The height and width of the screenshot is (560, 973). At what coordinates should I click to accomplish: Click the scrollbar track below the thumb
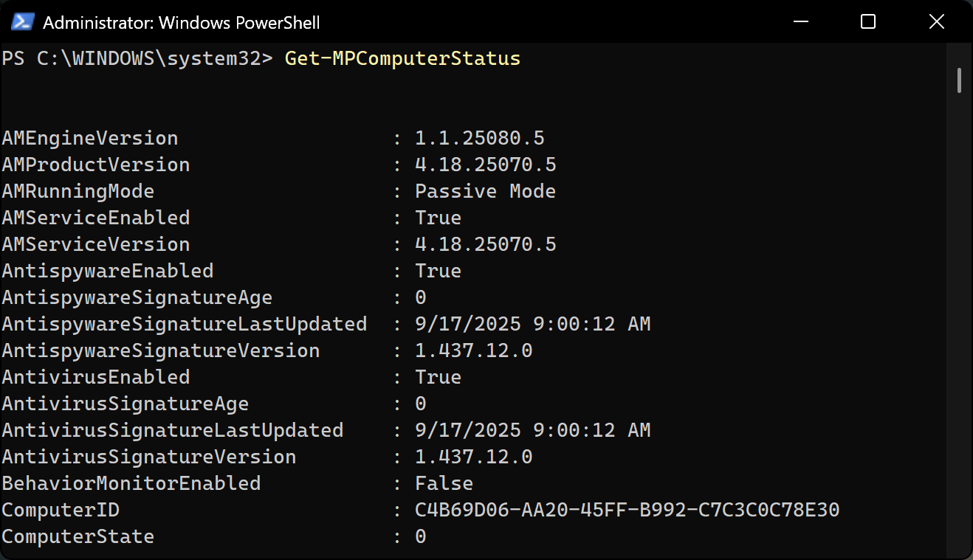tap(959, 325)
